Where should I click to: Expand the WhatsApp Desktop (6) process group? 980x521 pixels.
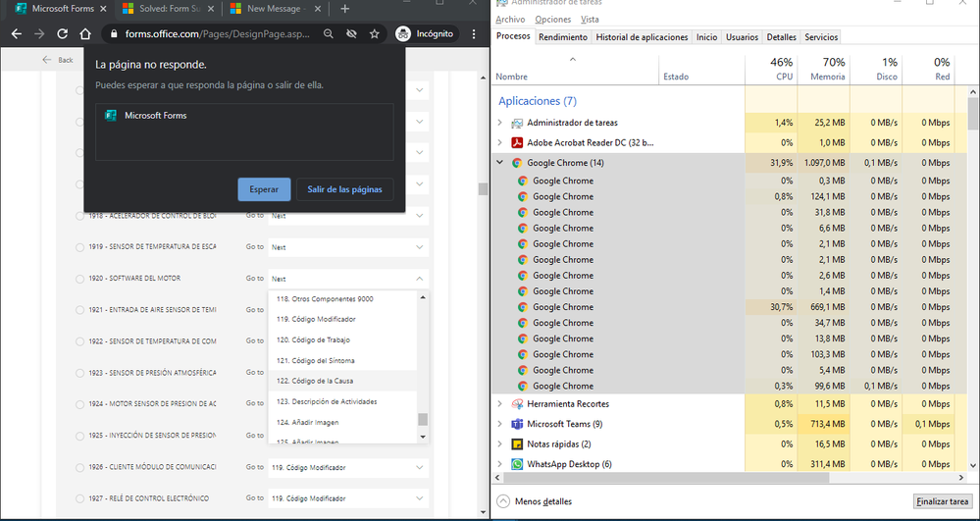(x=499, y=464)
